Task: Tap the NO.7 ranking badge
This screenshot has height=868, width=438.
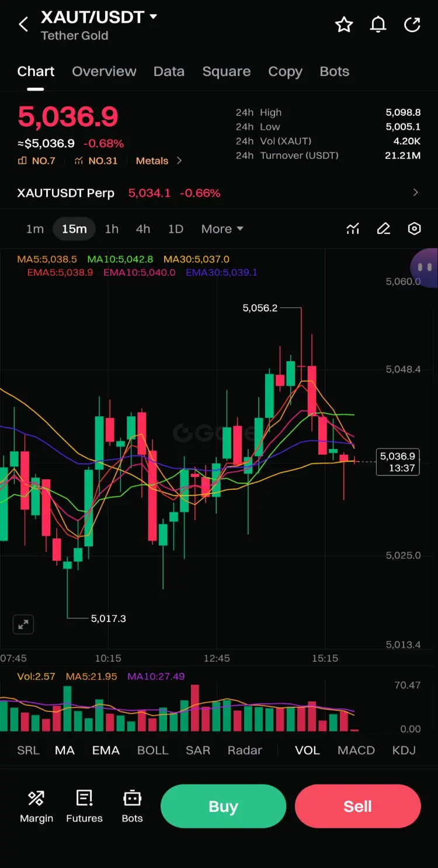Action: [37, 161]
